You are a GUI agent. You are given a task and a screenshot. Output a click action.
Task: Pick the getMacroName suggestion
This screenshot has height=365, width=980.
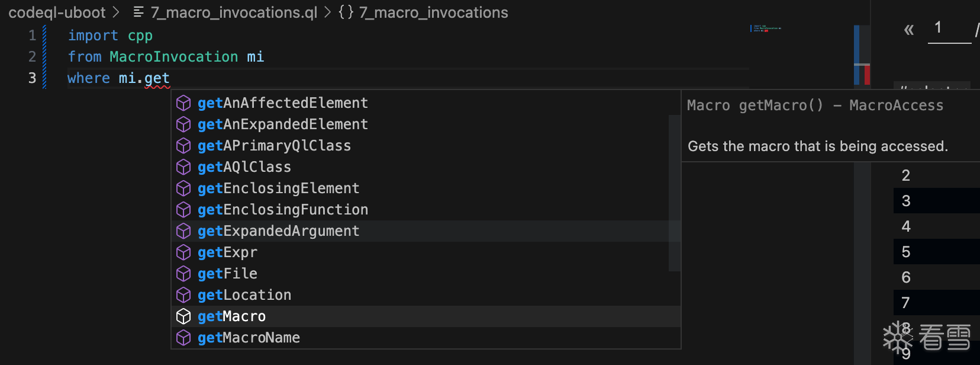(x=249, y=338)
